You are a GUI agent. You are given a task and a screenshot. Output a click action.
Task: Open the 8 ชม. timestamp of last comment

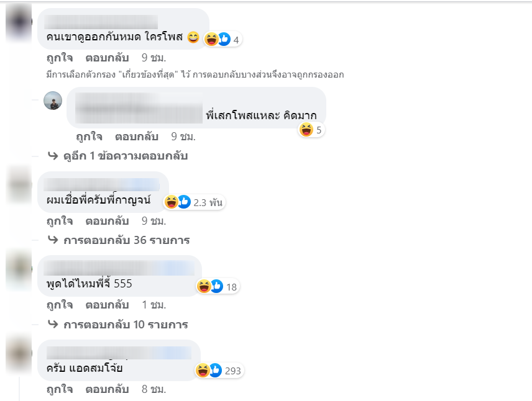[x=154, y=389]
